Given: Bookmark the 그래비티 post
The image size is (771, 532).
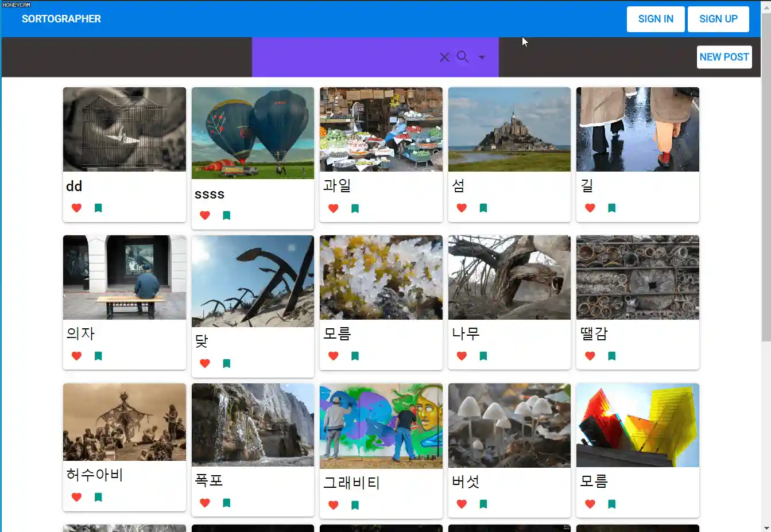Looking at the screenshot, I should click(x=355, y=506).
